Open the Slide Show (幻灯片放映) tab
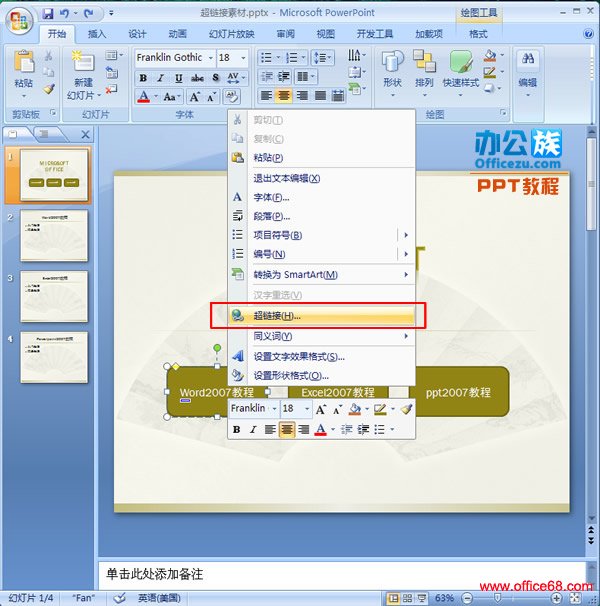 pyautogui.click(x=231, y=34)
